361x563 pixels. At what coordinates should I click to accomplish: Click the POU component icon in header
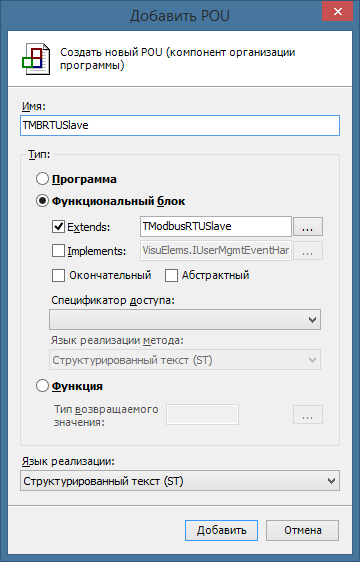click(x=36, y=59)
